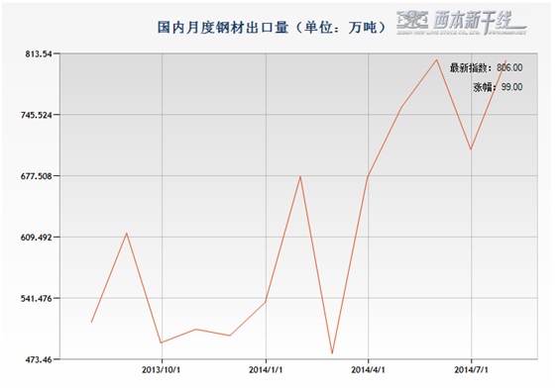Click the line peak near 609.492 in 2013
This screenshot has width=560, height=392.
127,234
